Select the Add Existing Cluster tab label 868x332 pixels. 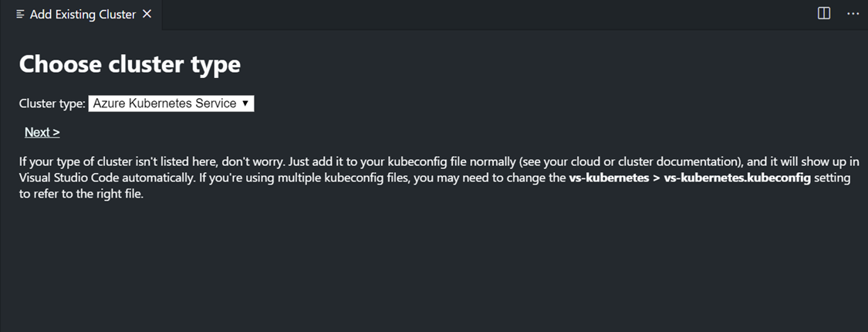click(83, 15)
